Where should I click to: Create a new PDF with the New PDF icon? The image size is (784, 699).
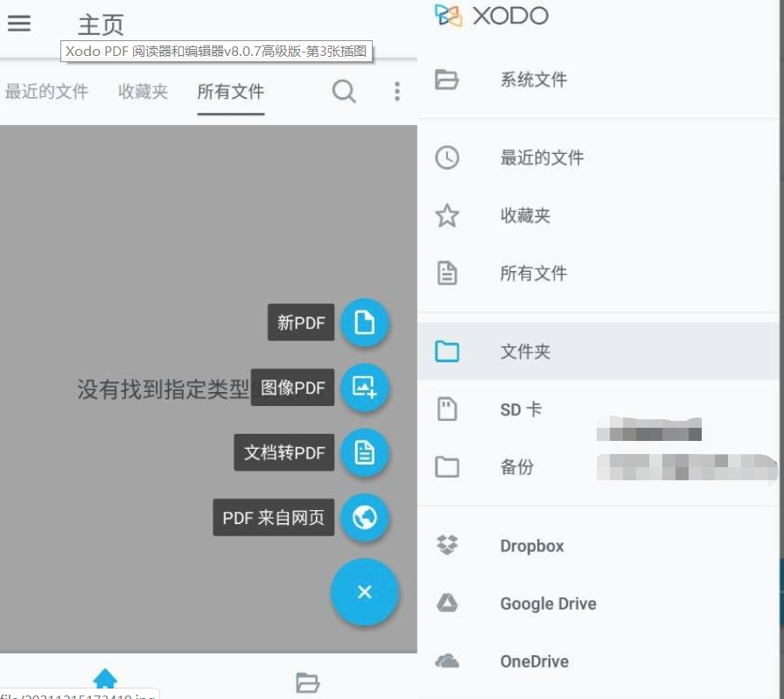365,323
